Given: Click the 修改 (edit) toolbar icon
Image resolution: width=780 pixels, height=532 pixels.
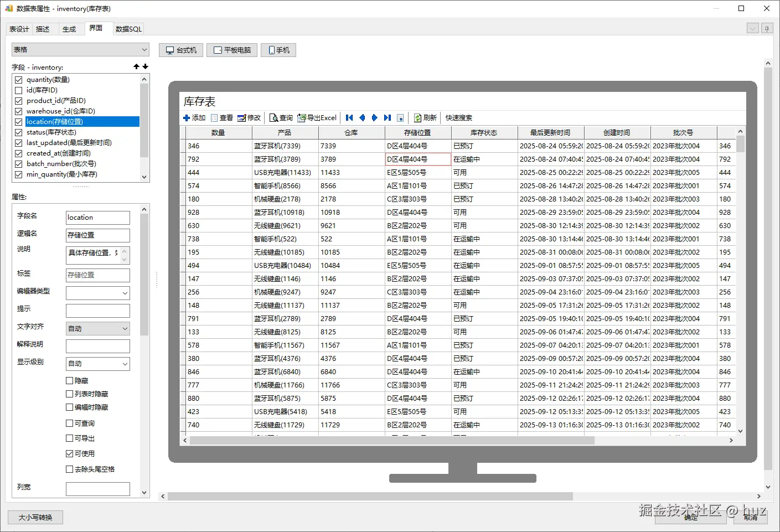Looking at the screenshot, I should tap(242, 118).
